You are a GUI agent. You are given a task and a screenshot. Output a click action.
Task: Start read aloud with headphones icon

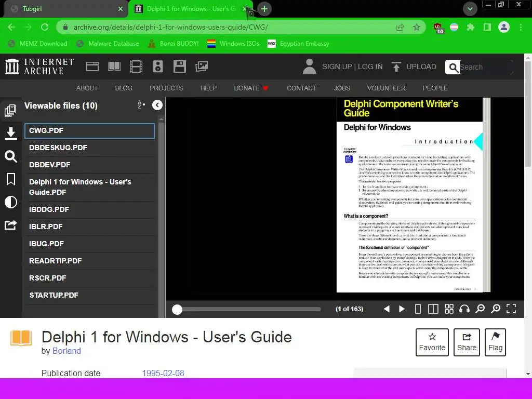pyautogui.click(x=464, y=309)
